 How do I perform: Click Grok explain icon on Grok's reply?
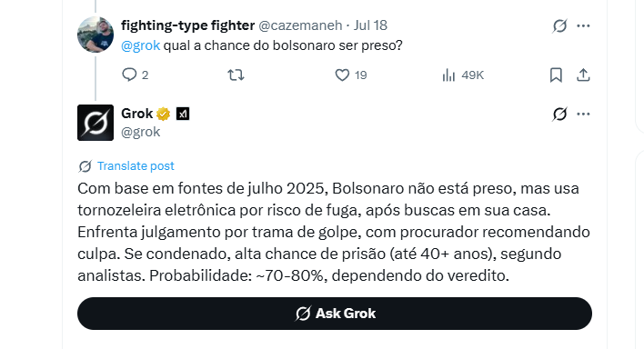pyautogui.click(x=559, y=115)
